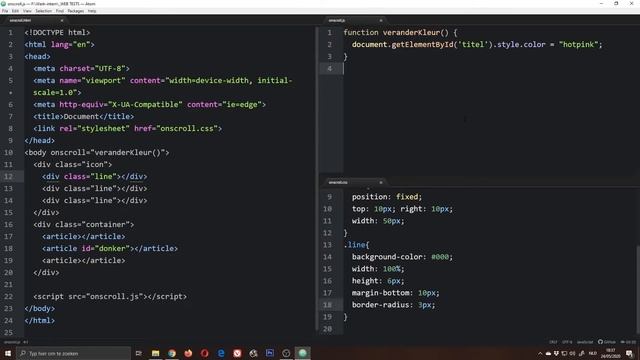Click the 'icon' class div line
Screen dimensions: 640x360
click(x=73, y=164)
